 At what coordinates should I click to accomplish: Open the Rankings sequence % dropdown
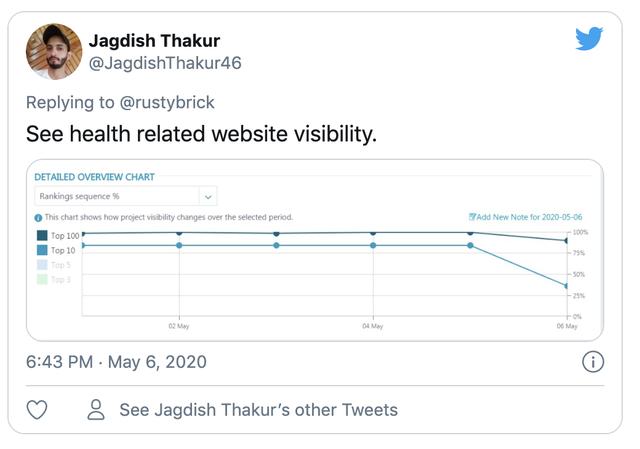pyautogui.click(x=126, y=196)
